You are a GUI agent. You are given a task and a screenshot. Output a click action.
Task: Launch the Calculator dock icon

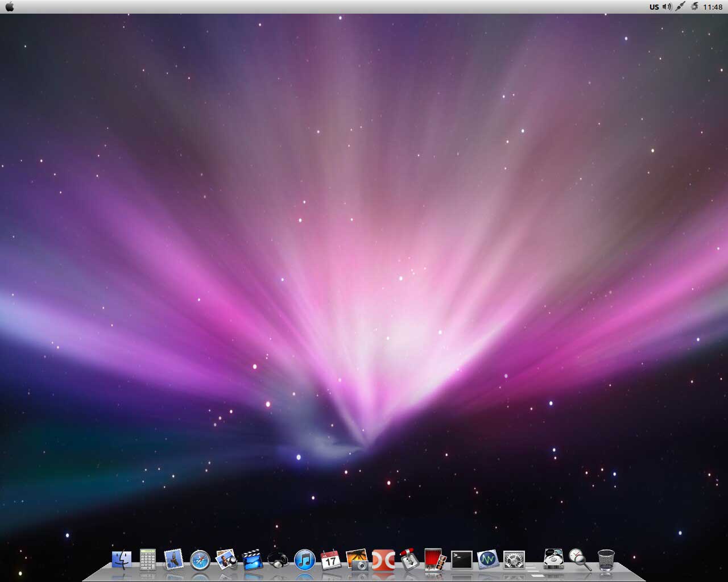148,560
